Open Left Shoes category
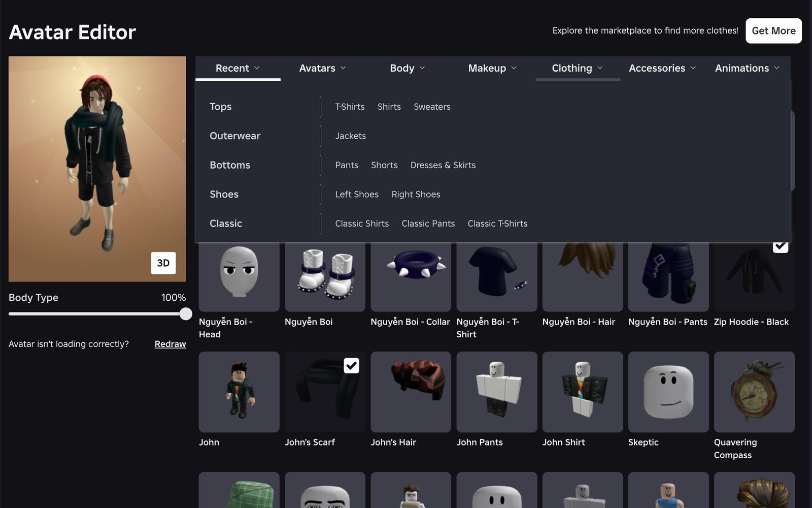This screenshot has height=508, width=812. click(x=357, y=195)
